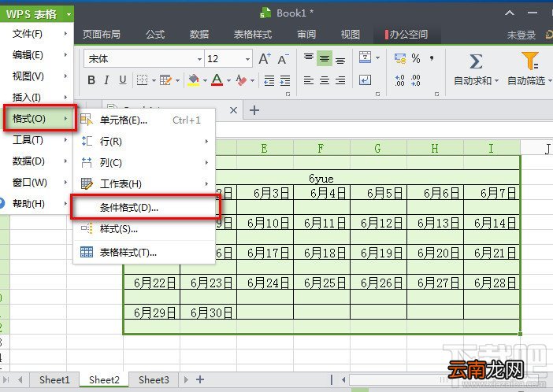The height and width of the screenshot is (392, 553).
Task: Switch to Sheet1 tab
Action: (54, 380)
